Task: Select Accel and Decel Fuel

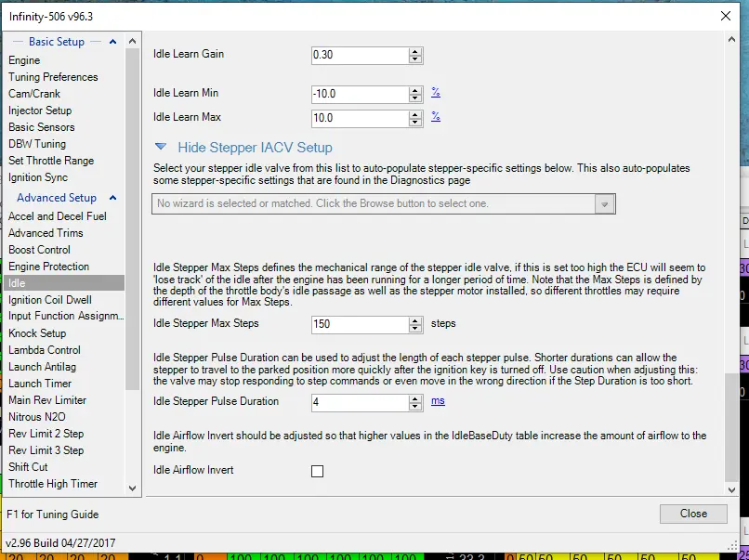Action: click(58, 216)
